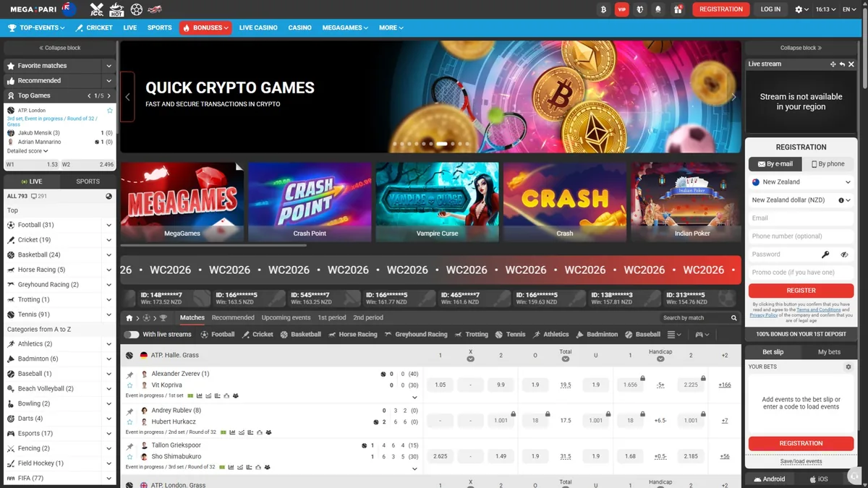Click the return arrow icon in Live stream

point(843,64)
